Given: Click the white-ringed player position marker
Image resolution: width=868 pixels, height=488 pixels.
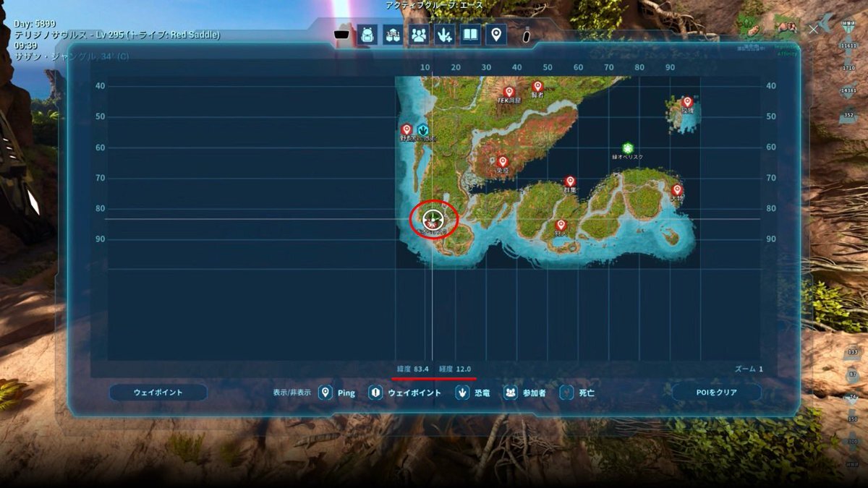Looking at the screenshot, I should 433,218.
